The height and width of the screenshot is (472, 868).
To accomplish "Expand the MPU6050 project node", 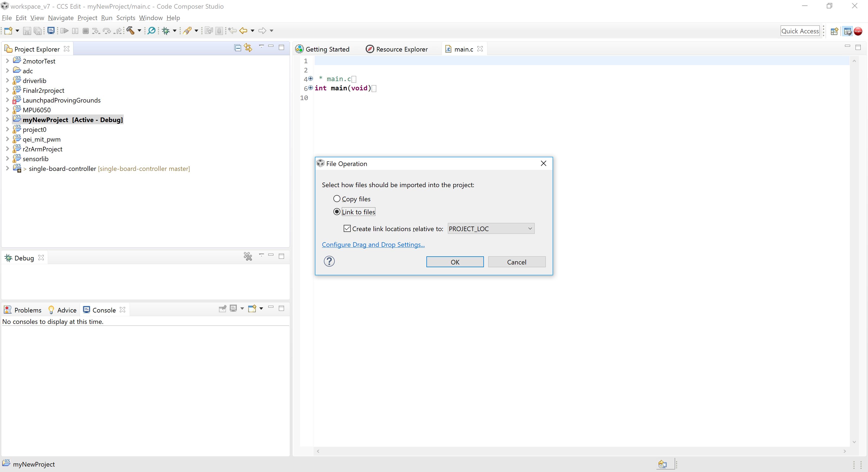I will [7, 110].
